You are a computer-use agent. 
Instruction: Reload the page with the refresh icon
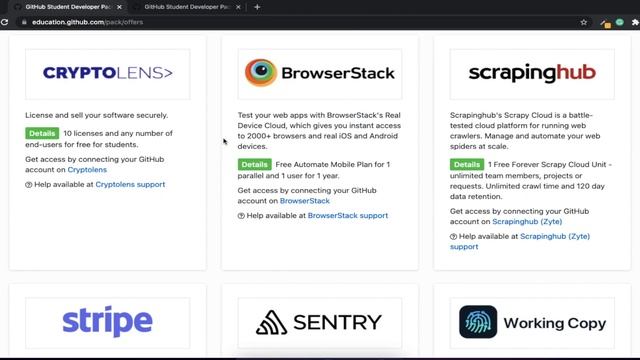pos(4,22)
